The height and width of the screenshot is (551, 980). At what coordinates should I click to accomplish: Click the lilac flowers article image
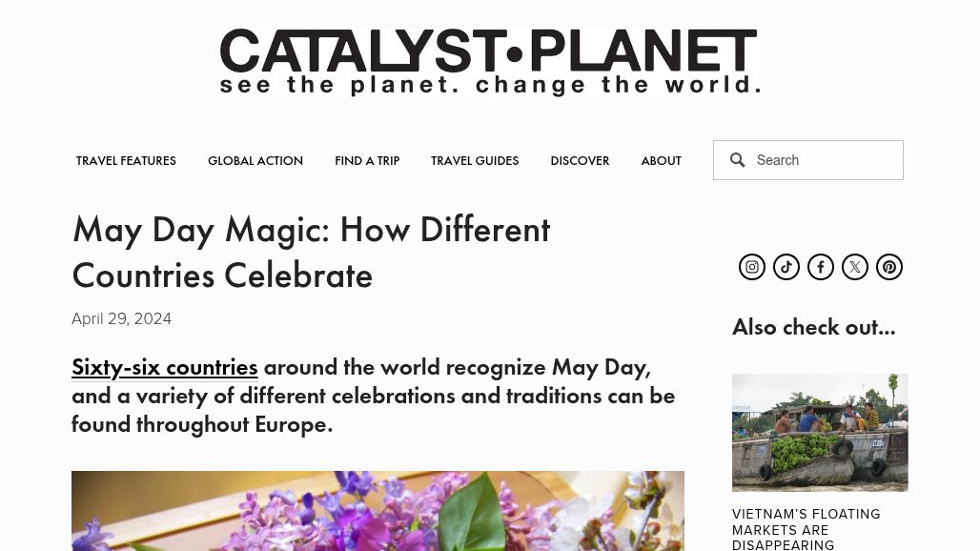(x=378, y=511)
